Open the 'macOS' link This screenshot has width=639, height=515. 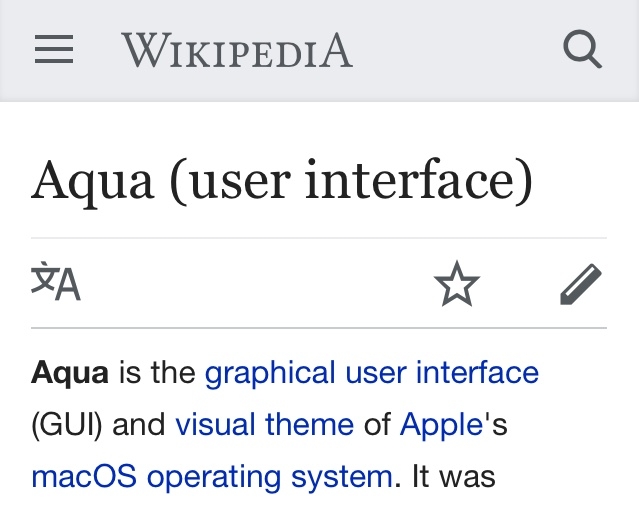click(x=84, y=476)
